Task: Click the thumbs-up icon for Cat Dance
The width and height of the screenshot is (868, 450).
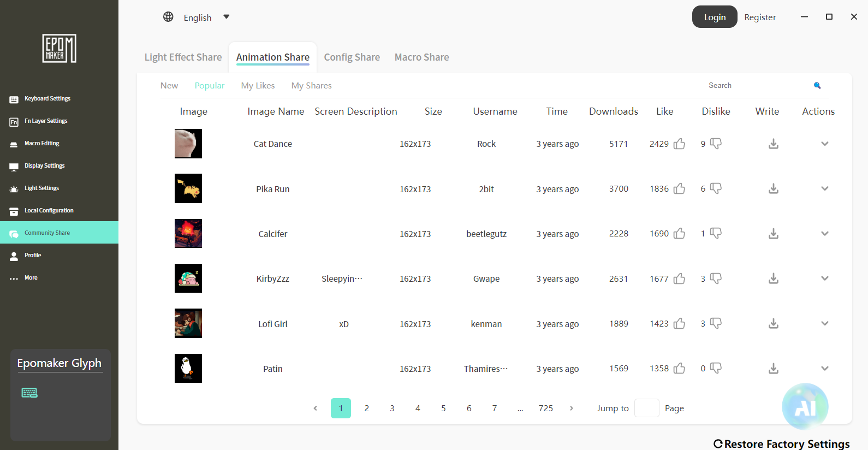Action: pos(679,144)
